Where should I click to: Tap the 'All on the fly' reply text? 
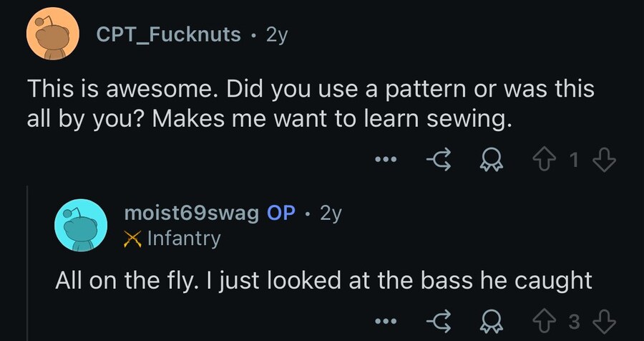(x=323, y=281)
